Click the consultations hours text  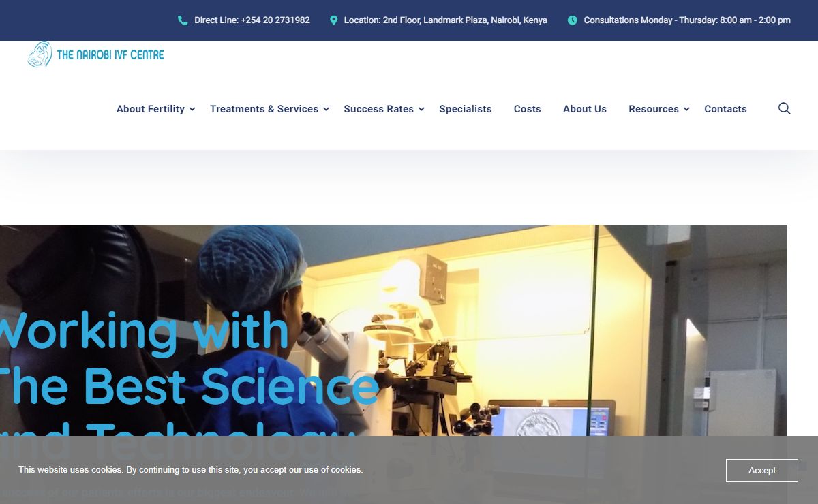687,20
